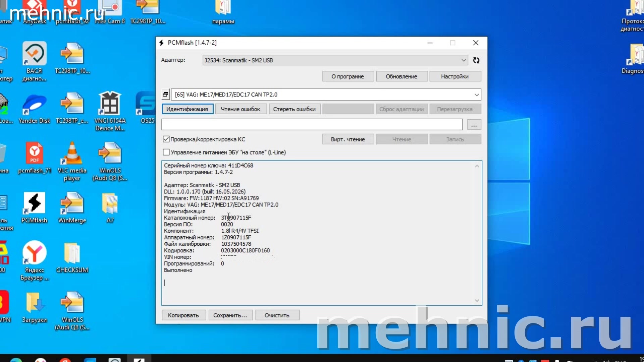644x362 pixels.
Task: Click "Кодировка: 0203000C180F0160" log line
Action: coord(217,251)
